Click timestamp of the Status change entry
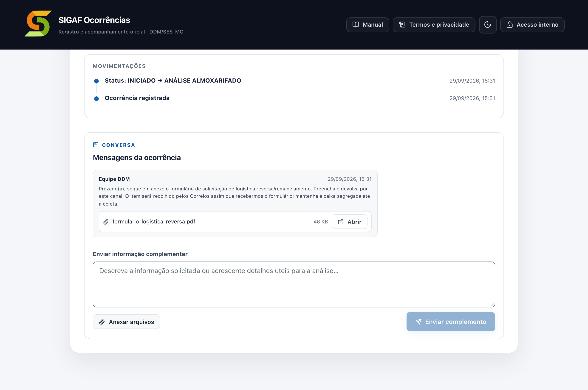The width and height of the screenshot is (588, 390). pyautogui.click(x=472, y=81)
